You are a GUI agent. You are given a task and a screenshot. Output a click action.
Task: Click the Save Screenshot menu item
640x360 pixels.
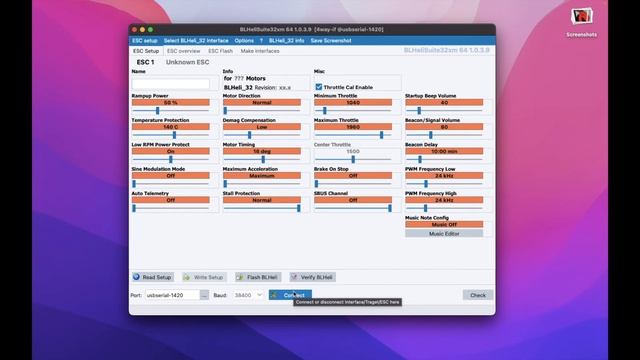point(331,41)
